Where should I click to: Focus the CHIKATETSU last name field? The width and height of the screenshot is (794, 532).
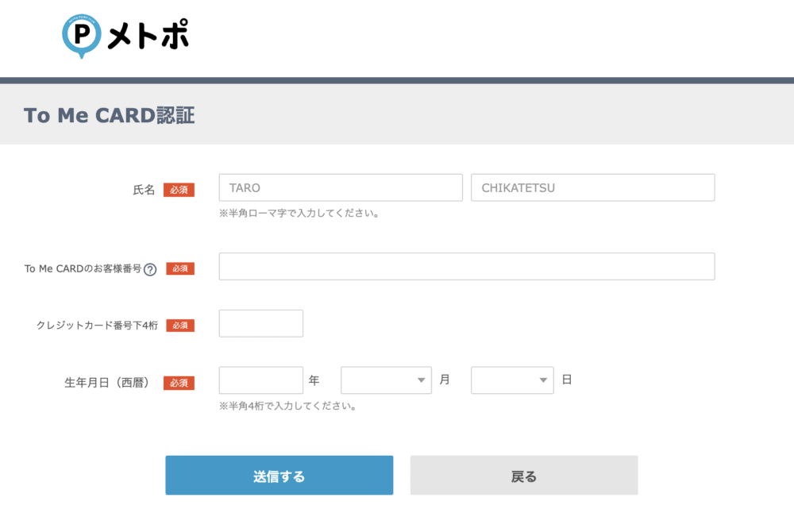tap(593, 188)
